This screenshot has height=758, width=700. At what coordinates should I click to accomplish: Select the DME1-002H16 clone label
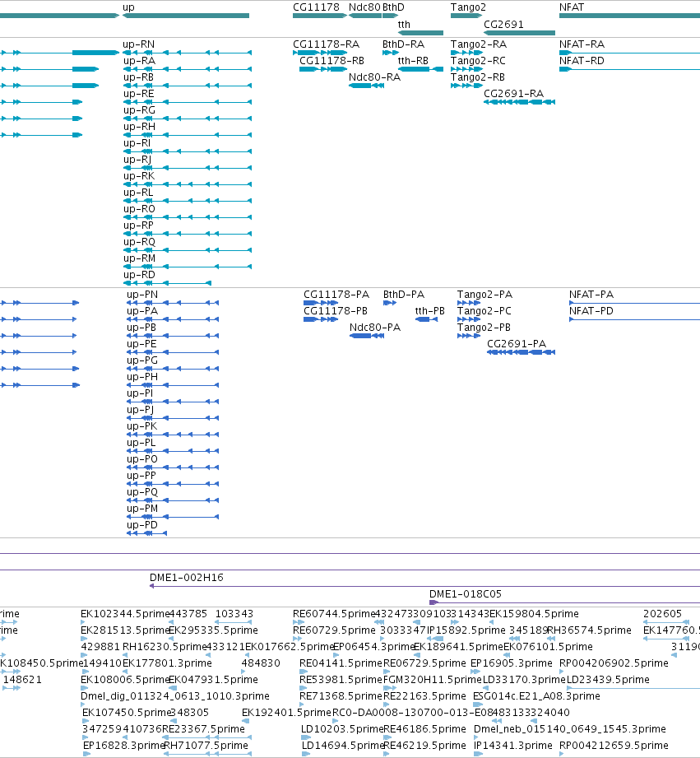coord(187,577)
